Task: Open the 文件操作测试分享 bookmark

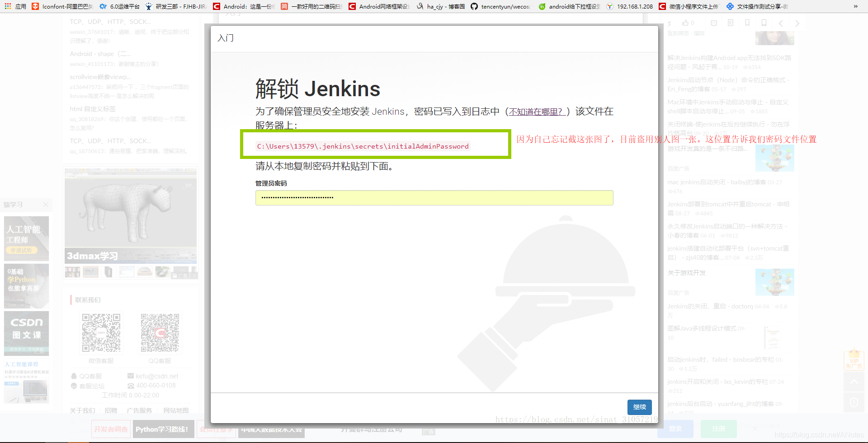Action: click(x=758, y=6)
